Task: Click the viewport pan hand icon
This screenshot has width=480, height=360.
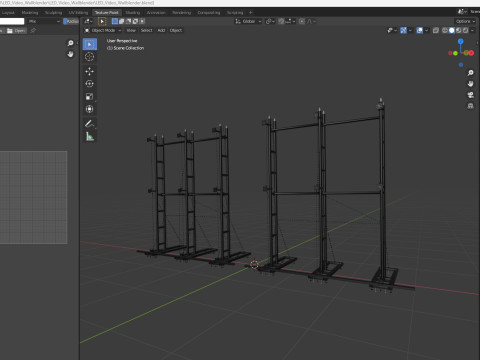Action: pos(470,84)
